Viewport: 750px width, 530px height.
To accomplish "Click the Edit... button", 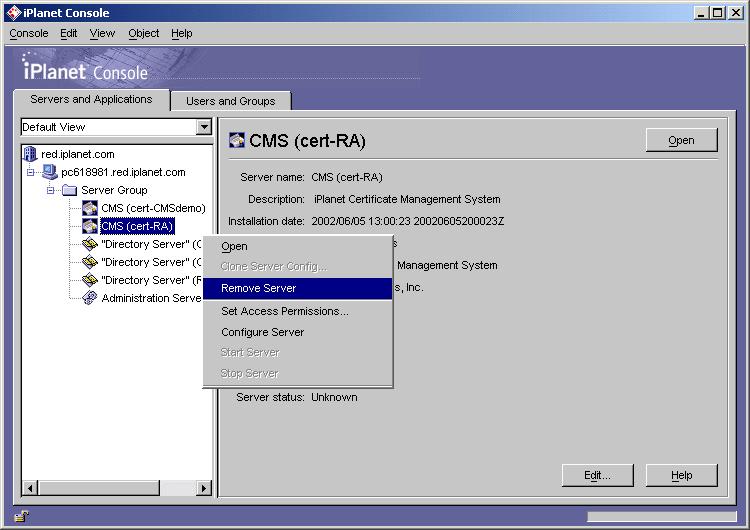I will point(597,475).
